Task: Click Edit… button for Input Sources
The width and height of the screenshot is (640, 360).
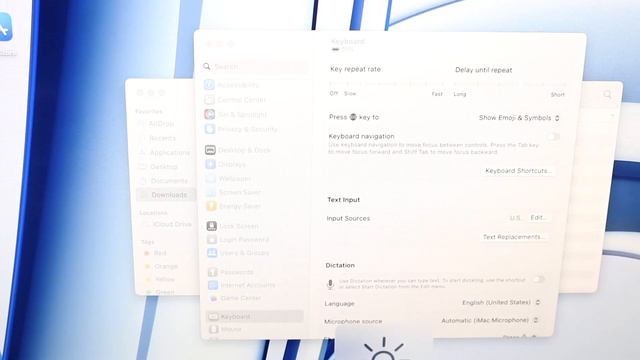Action: [538, 218]
